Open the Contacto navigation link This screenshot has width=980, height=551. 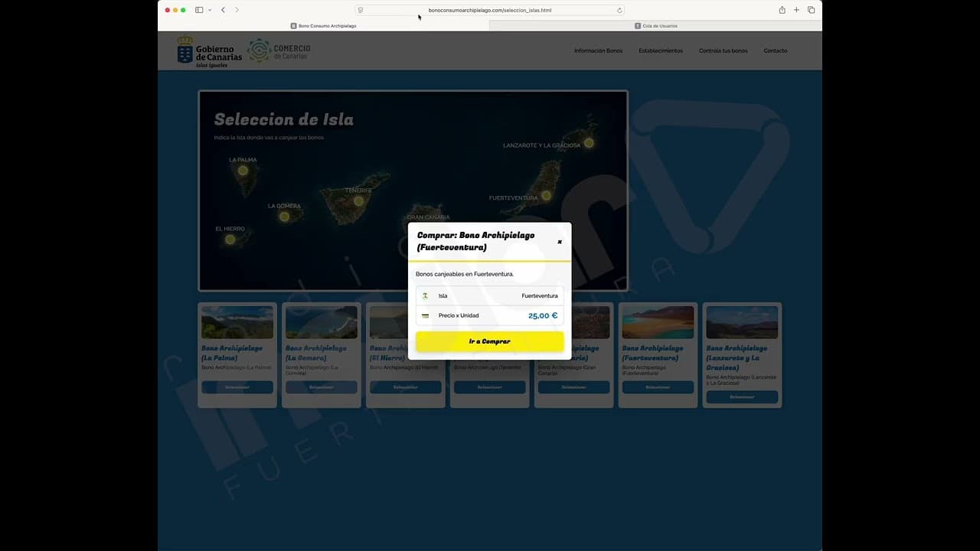[x=776, y=51]
